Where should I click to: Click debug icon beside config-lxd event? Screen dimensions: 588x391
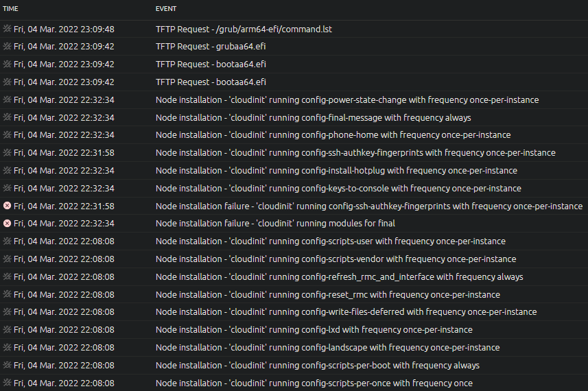pos(8,330)
